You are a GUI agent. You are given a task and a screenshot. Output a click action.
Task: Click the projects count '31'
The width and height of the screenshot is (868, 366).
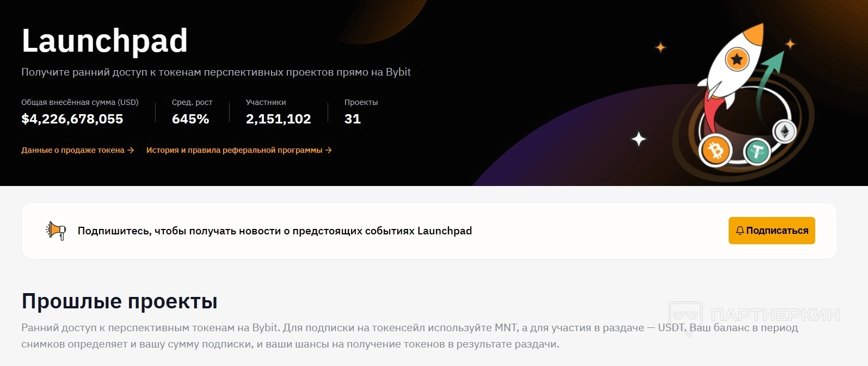pos(353,119)
